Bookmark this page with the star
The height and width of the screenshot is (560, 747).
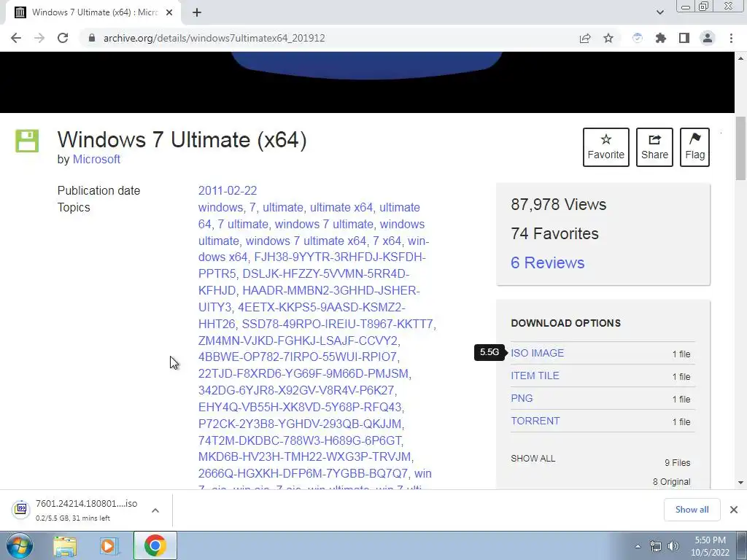point(608,38)
